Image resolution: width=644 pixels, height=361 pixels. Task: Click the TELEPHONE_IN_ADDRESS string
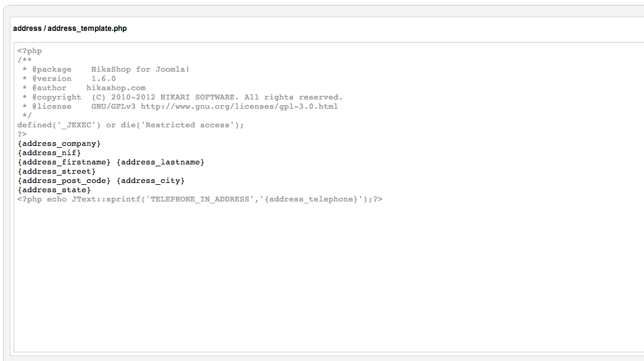[x=200, y=200]
